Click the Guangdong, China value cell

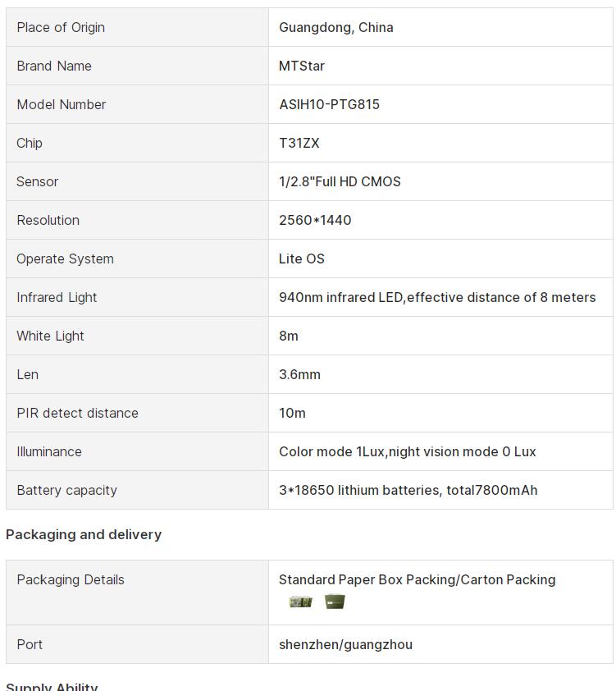tap(440, 27)
